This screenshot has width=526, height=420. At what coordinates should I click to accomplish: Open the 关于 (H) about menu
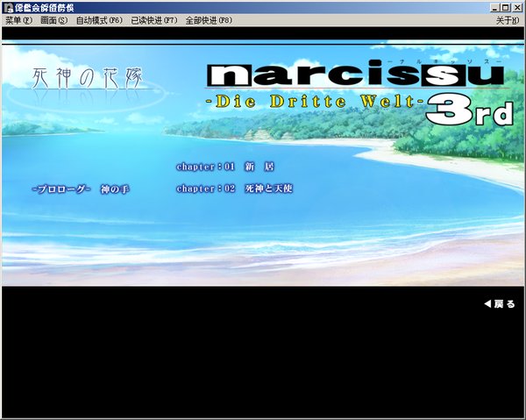coord(508,20)
